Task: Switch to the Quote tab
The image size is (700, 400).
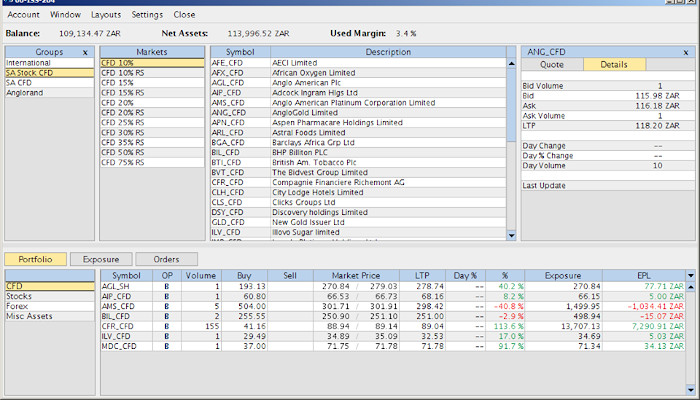Action: pyautogui.click(x=552, y=64)
